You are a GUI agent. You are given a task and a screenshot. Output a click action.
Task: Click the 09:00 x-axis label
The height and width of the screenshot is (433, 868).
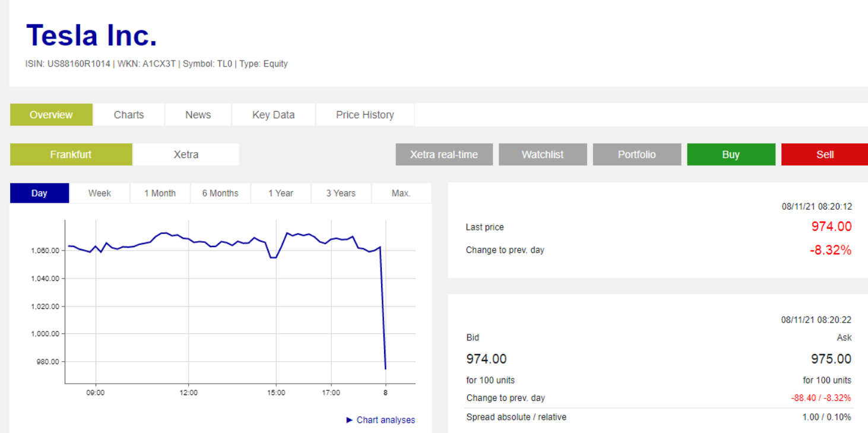pyautogui.click(x=96, y=393)
